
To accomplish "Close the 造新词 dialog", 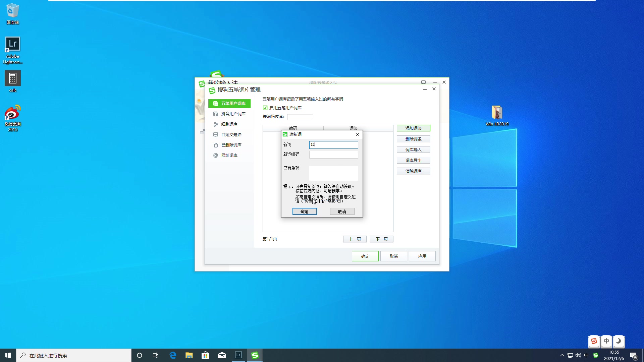I will click(358, 134).
